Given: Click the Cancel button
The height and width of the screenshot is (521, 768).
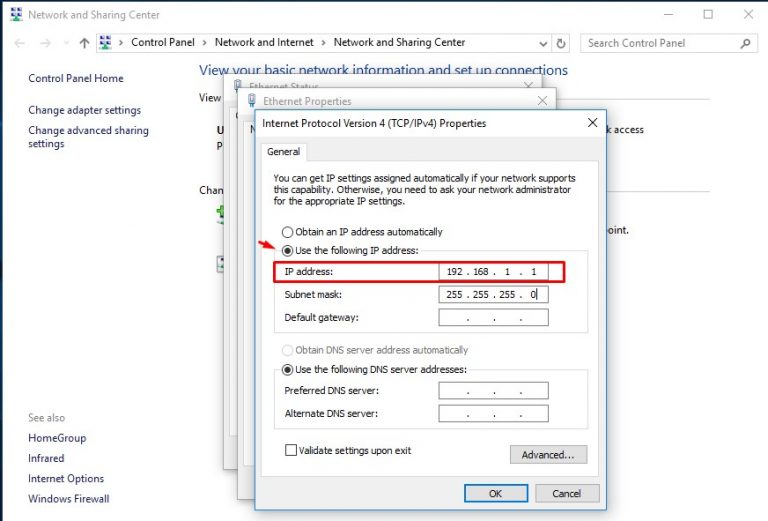Looking at the screenshot, I should coord(567,493).
